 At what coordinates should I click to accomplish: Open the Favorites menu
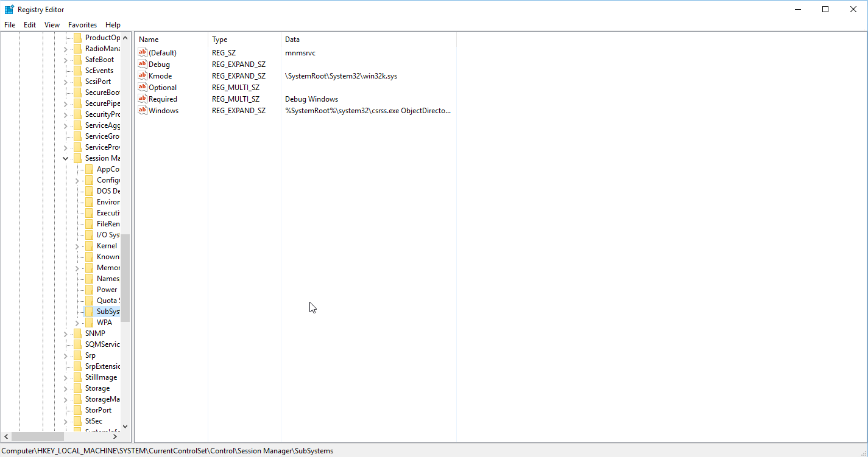pyautogui.click(x=82, y=25)
